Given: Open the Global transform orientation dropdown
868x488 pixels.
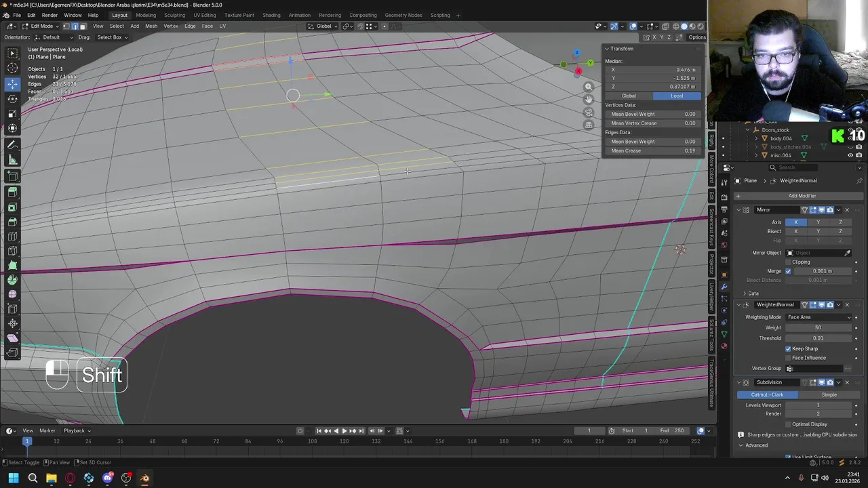Looking at the screenshot, I should tap(323, 26).
